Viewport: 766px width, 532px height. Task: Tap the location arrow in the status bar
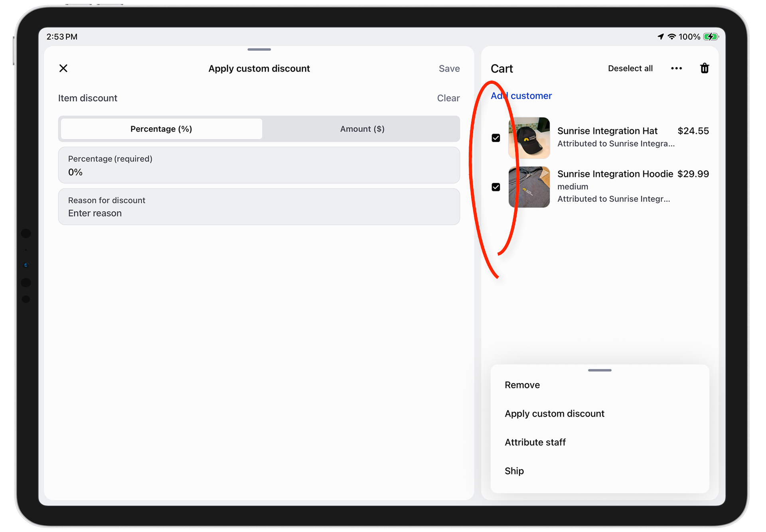[x=661, y=37]
